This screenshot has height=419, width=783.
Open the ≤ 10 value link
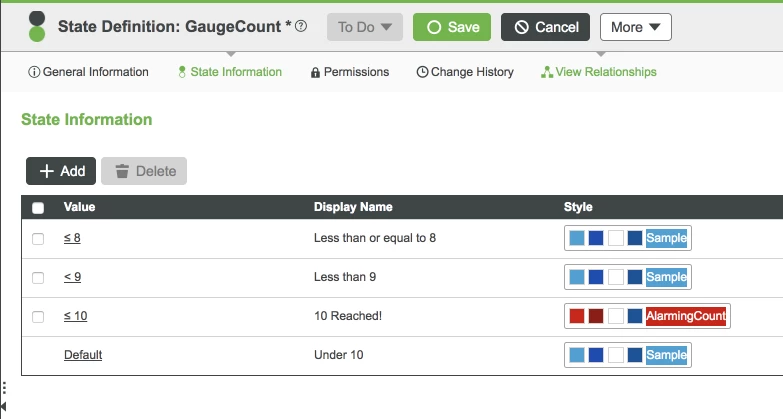point(75,316)
